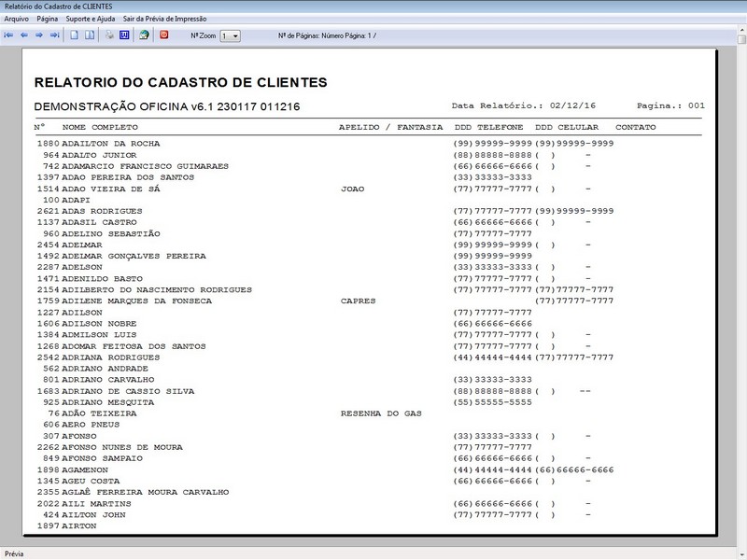Click the nickname JOAO
The image size is (747, 560).
[x=353, y=189]
